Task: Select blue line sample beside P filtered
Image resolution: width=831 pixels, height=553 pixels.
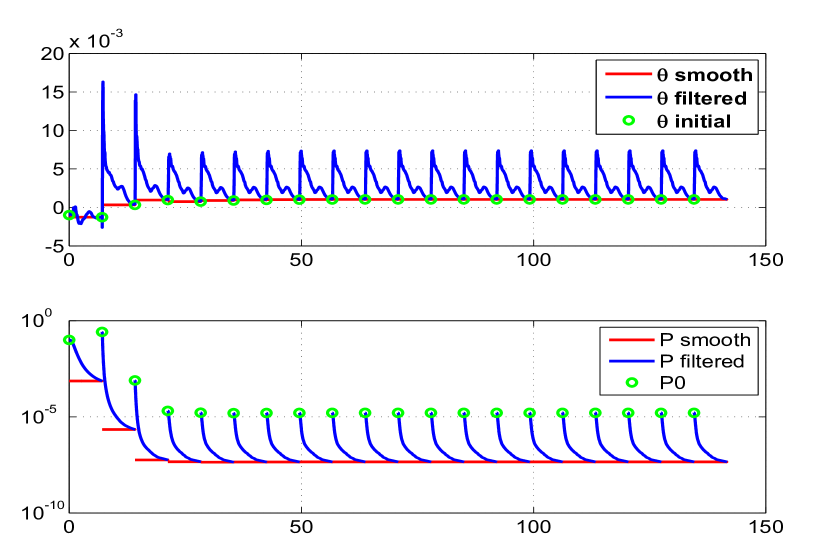Action: [632, 361]
